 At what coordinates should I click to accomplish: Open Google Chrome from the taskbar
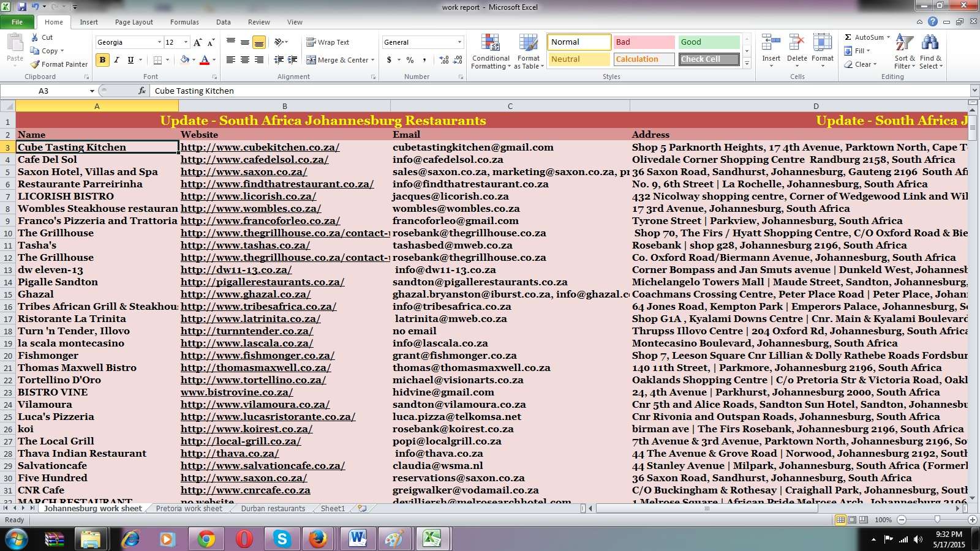(x=206, y=539)
